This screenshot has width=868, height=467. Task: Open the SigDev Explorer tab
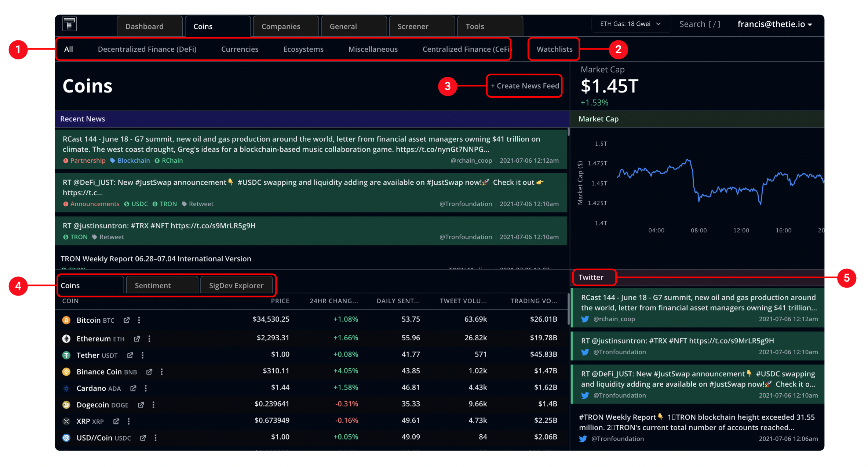click(x=236, y=285)
